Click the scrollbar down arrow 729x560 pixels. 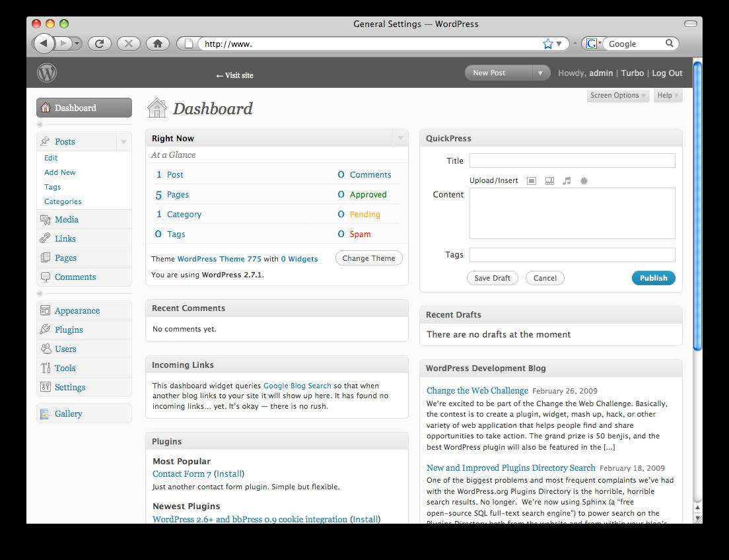[697, 518]
